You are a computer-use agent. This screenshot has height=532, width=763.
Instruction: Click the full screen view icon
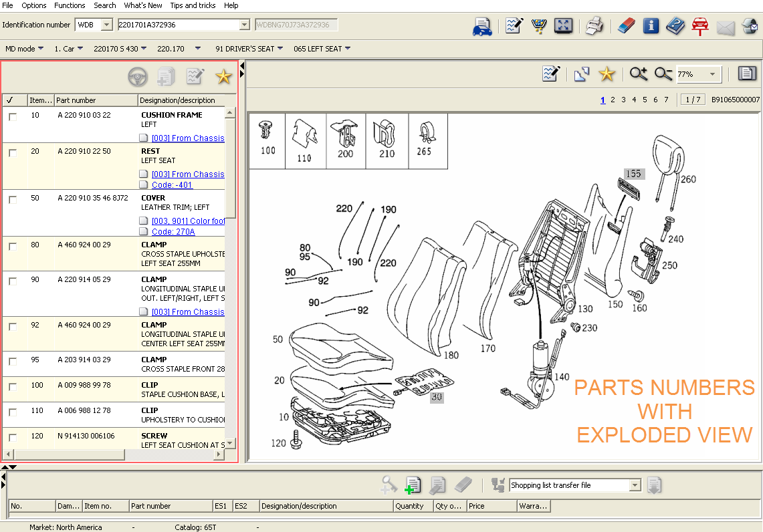tap(563, 26)
